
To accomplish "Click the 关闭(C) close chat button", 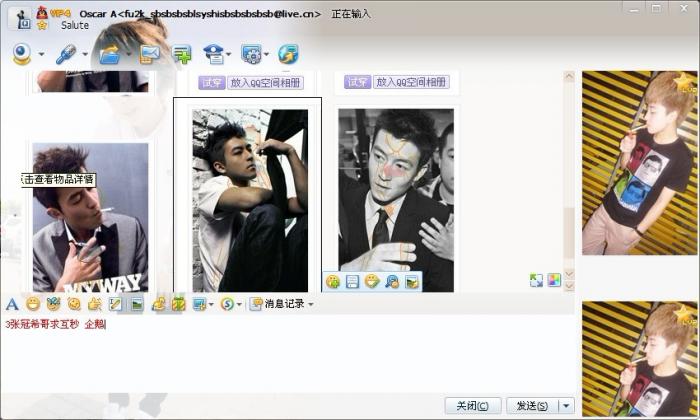I will [x=473, y=406].
